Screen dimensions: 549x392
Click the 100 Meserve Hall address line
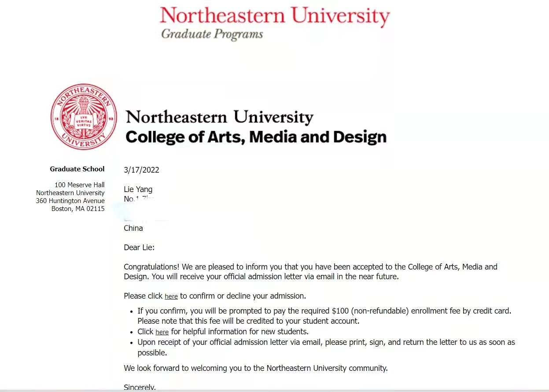(79, 185)
